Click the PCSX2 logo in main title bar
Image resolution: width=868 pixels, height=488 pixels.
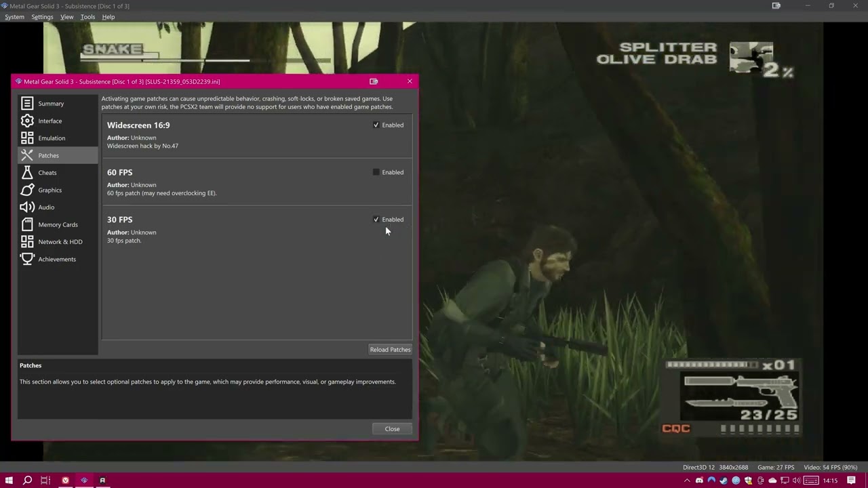tap(5, 5)
